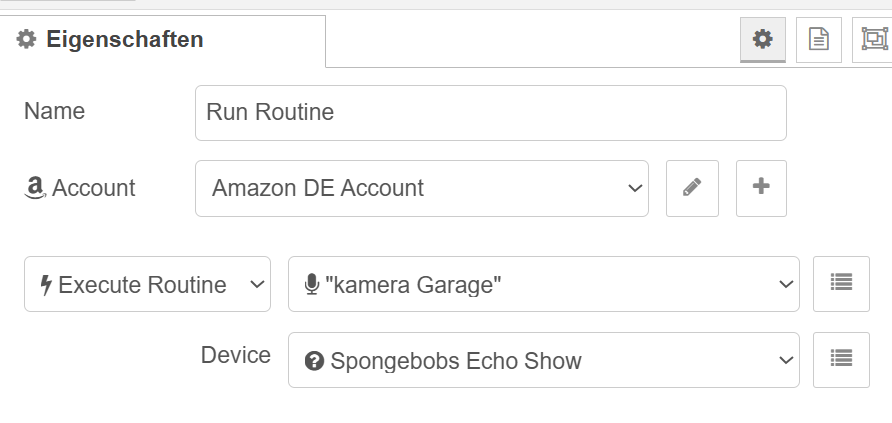Open the node properties gear button
Image resolution: width=892 pixels, height=423 pixels.
[x=763, y=39]
